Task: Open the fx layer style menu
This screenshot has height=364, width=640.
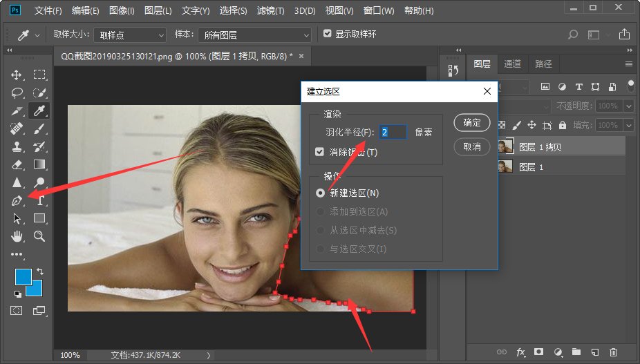Action: (521, 352)
